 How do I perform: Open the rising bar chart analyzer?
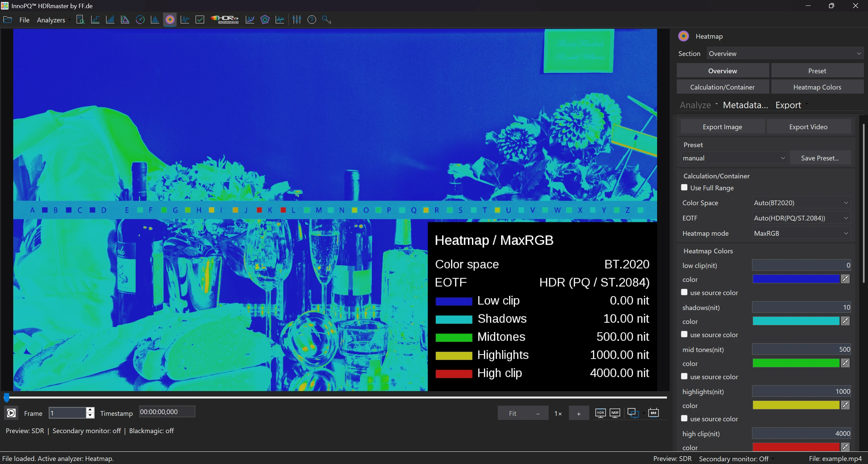tap(110, 20)
